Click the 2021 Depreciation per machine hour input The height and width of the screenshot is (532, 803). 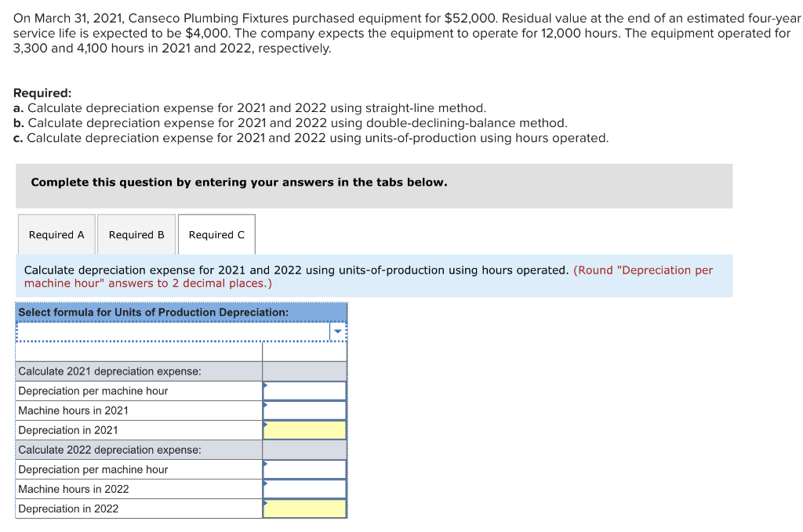click(x=305, y=391)
